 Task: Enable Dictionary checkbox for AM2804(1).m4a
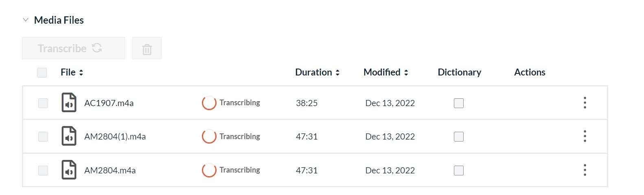click(x=458, y=137)
